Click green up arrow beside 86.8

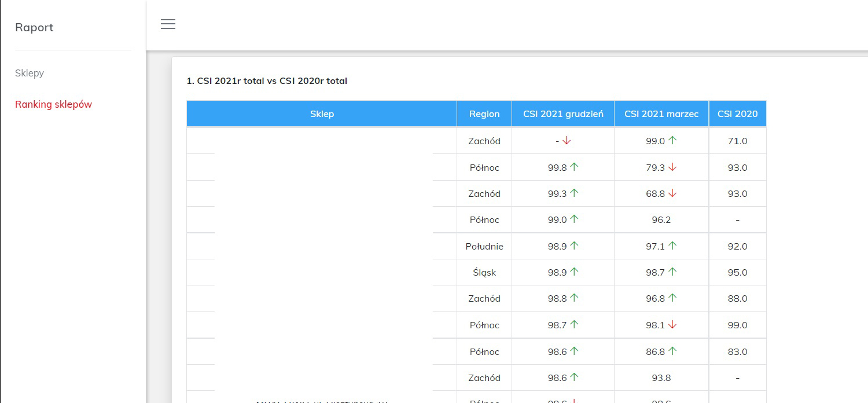[x=672, y=351]
